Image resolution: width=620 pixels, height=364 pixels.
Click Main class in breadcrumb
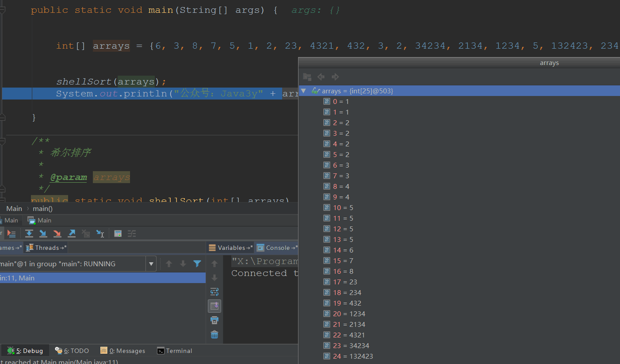[x=14, y=208]
